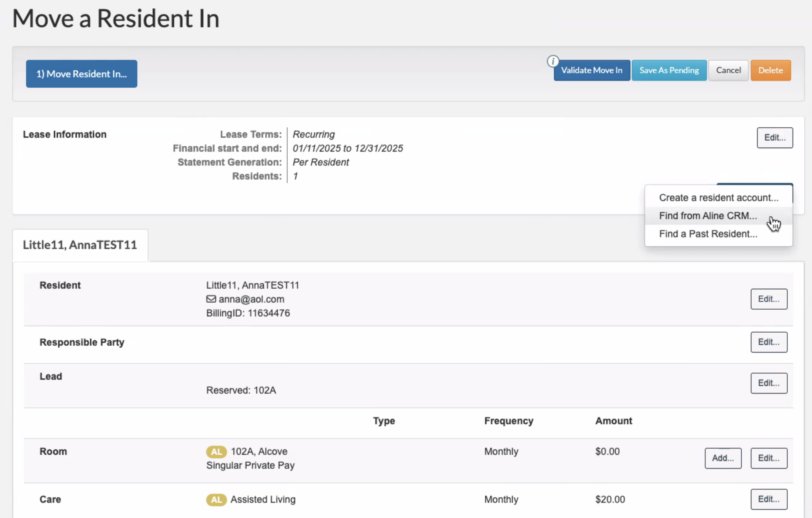The height and width of the screenshot is (518, 812).
Task: Edit the Resident details
Action: point(768,299)
